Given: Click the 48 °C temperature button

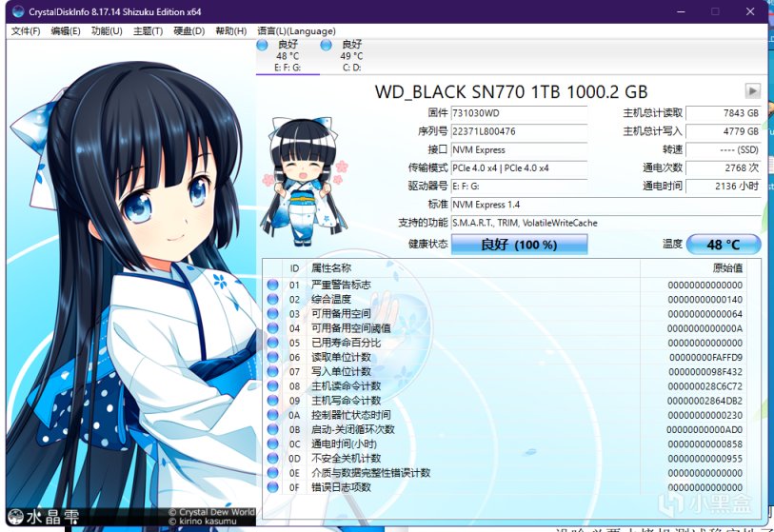Looking at the screenshot, I should pos(724,245).
